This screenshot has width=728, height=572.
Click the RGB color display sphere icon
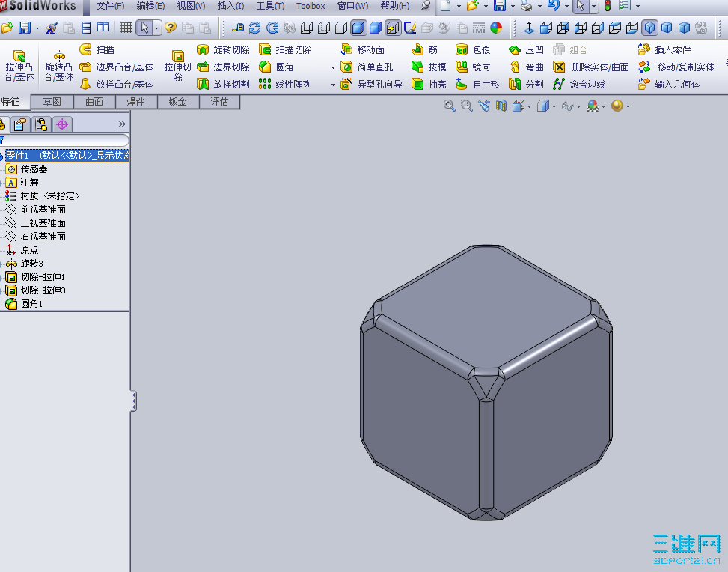496,28
